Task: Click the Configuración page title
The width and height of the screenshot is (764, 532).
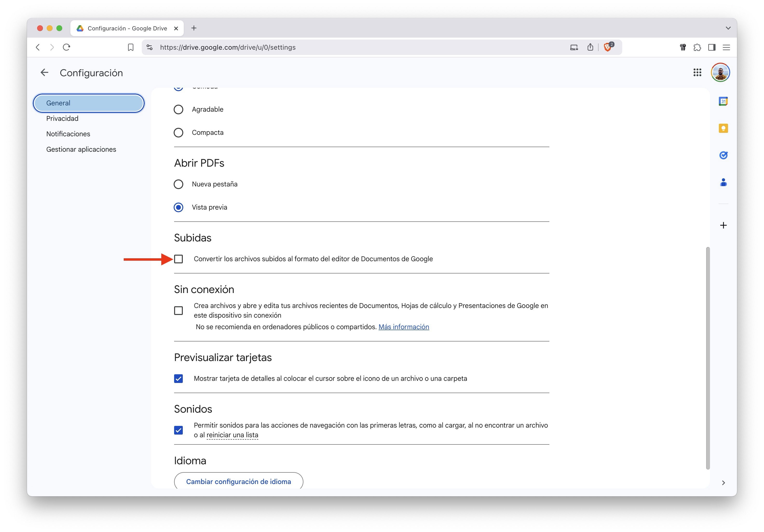Action: point(91,73)
